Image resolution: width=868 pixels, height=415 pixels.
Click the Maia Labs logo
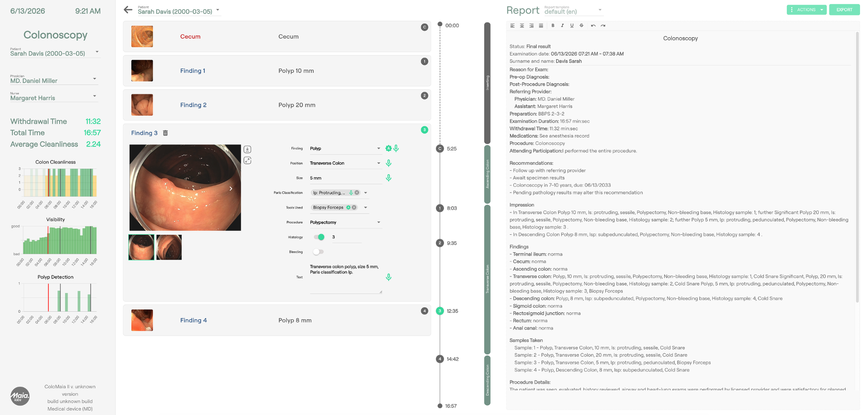[20, 396]
